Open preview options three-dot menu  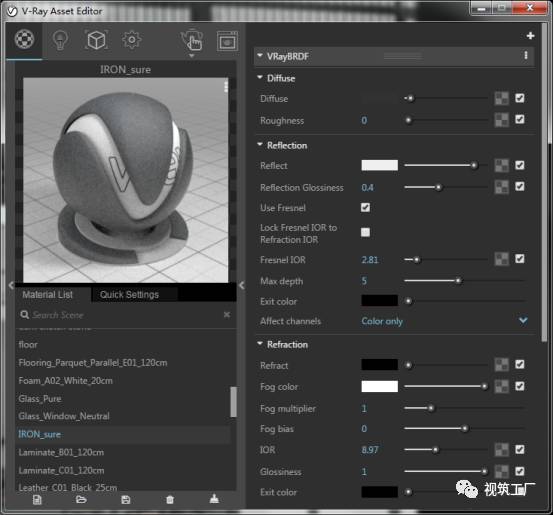point(226,87)
